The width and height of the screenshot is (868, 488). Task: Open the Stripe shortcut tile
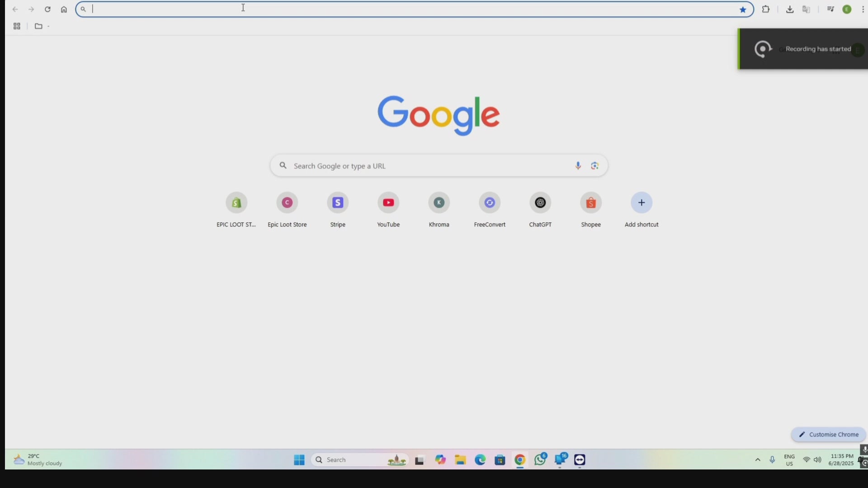338,203
